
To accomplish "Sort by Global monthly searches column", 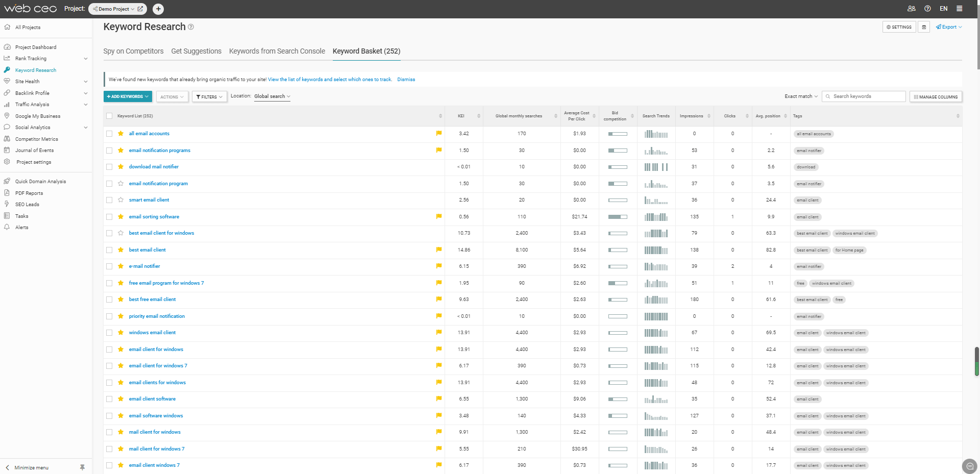I will coord(556,116).
